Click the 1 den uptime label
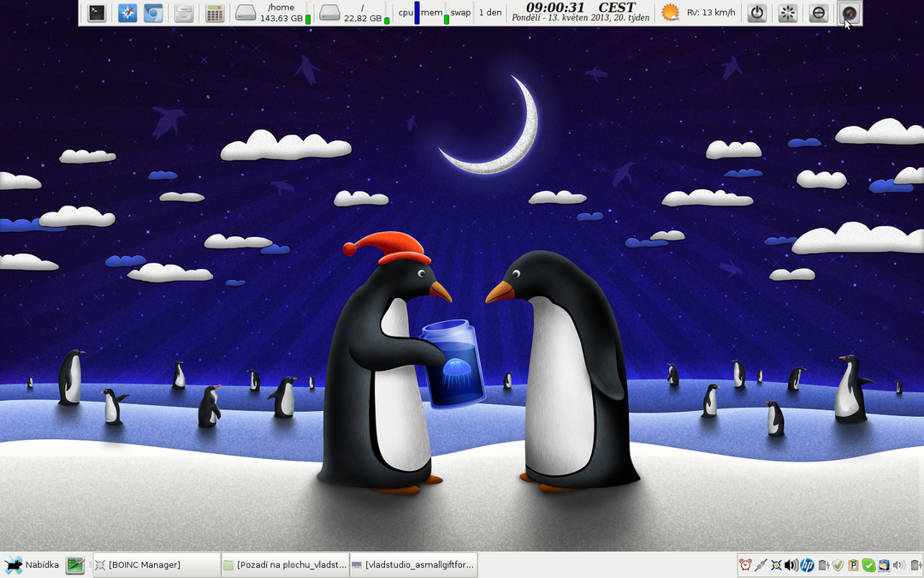924x578 pixels. pyautogui.click(x=490, y=12)
